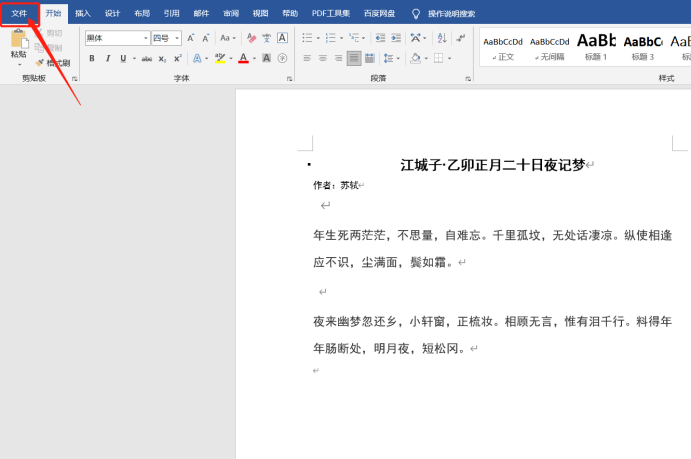
Task: Toggle character shading
Action: [267, 58]
